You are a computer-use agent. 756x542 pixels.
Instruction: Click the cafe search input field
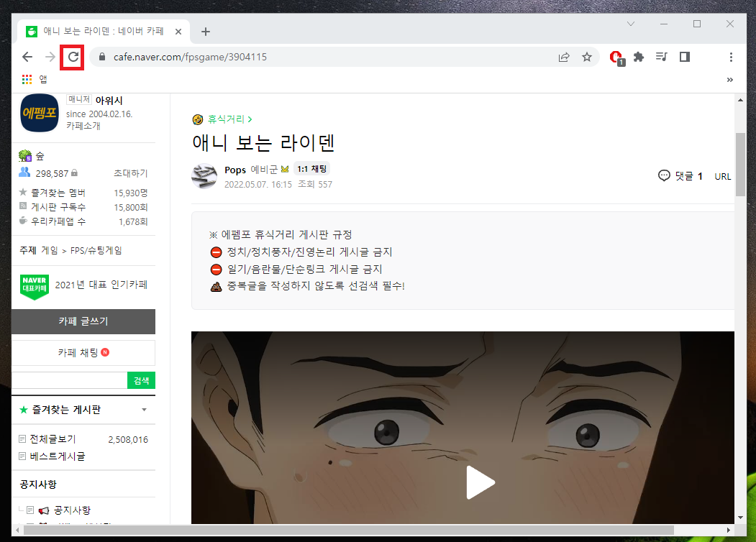[70, 380]
